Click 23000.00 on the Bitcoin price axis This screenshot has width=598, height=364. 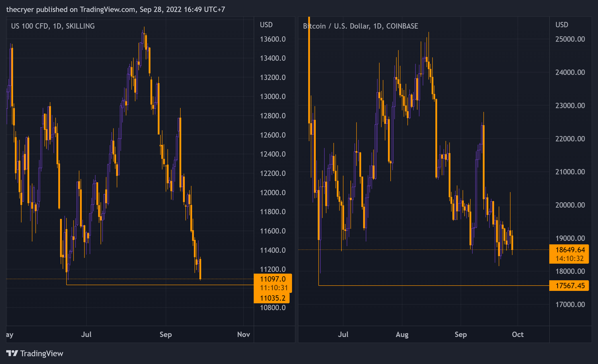pyautogui.click(x=570, y=105)
